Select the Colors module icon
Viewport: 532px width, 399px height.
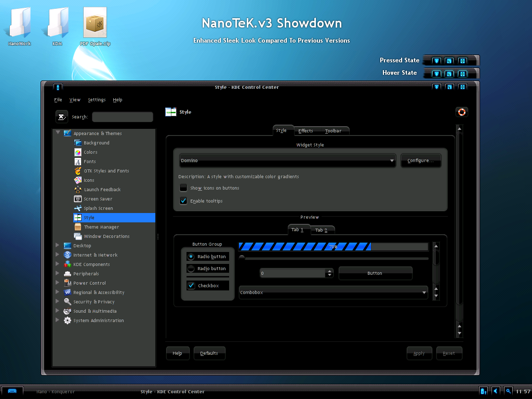[78, 152]
